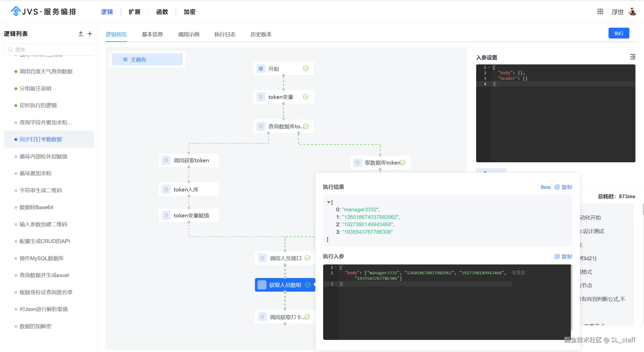This screenshot has width=644, height=352.
Task: Click the 开始 node layers icon
Action: click(261, 68)
